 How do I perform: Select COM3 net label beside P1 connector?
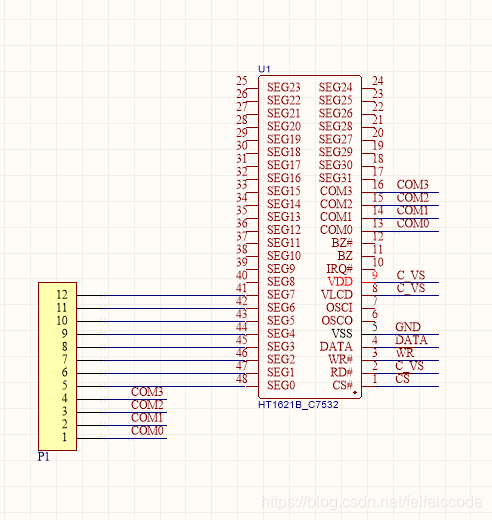(147, 392)
